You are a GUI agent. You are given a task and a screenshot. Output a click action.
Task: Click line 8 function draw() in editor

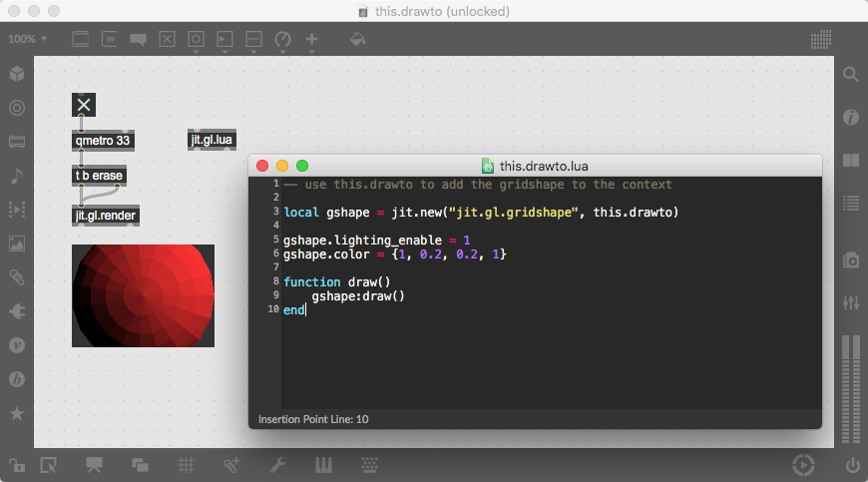[x=336, y=281]
